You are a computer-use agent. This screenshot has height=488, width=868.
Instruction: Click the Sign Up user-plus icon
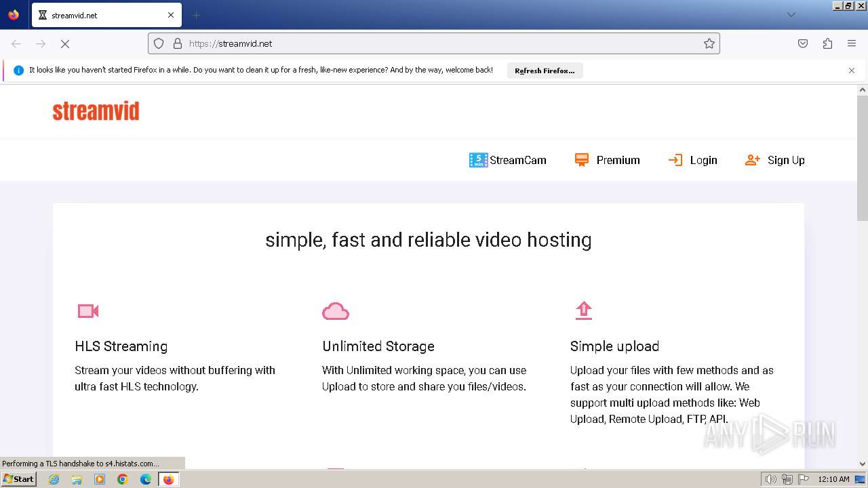click(752, 160)
